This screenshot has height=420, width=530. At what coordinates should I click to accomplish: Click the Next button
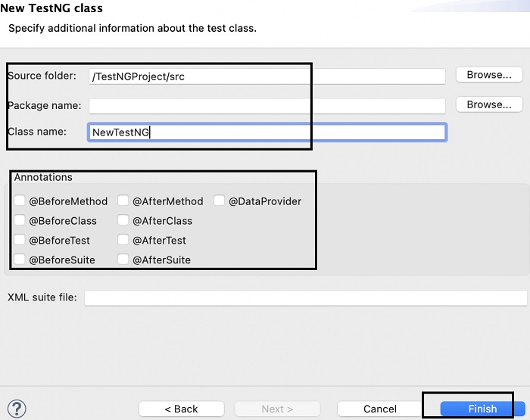pyautogui.click(x=277, y=409)
